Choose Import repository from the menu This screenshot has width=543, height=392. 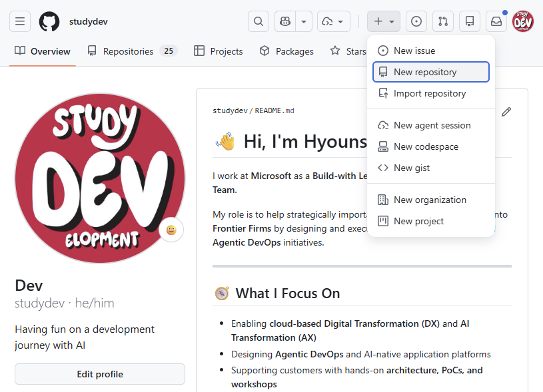(431, 93)
